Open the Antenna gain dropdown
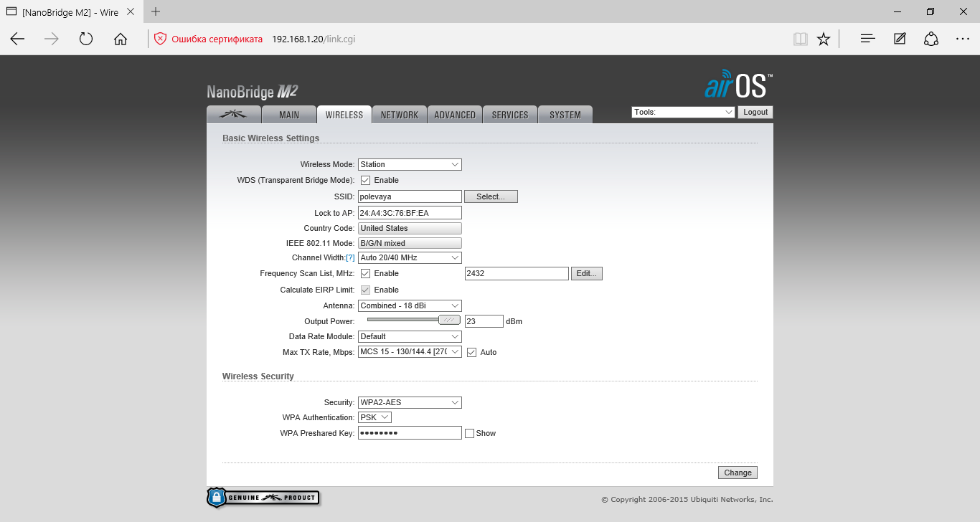The image size is (980, 522). click(x=410, y=305)
